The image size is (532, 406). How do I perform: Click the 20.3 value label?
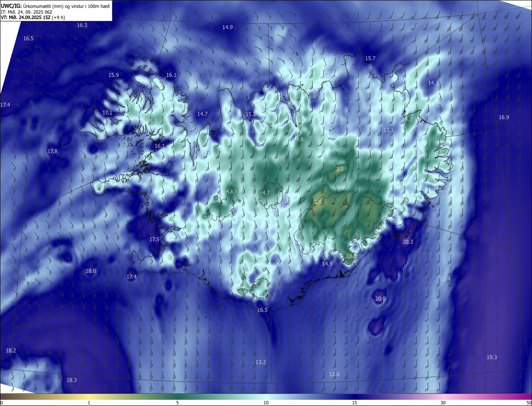[408, 242]
